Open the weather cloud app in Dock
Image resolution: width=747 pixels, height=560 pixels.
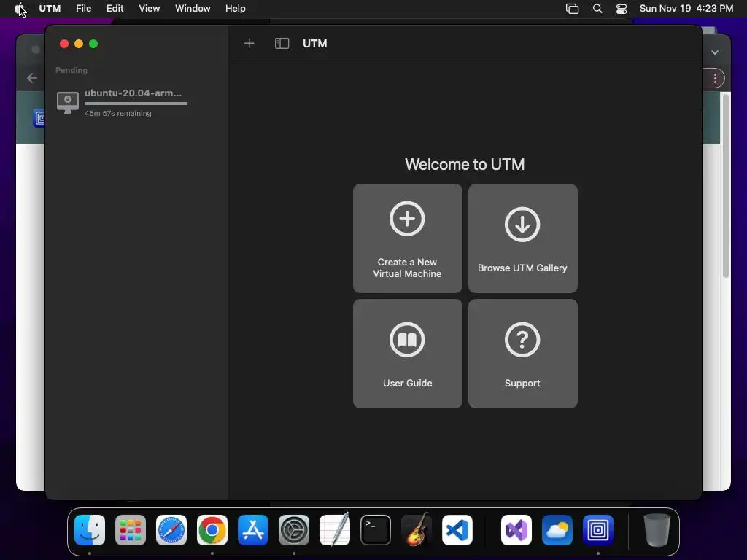[557, 530]
